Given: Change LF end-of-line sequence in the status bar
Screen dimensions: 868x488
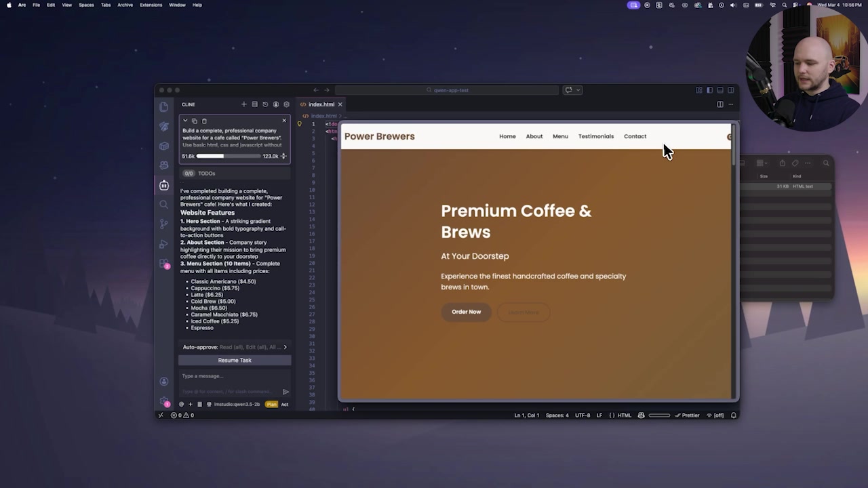Looking at the screenshot, I should tap(599, 415).
